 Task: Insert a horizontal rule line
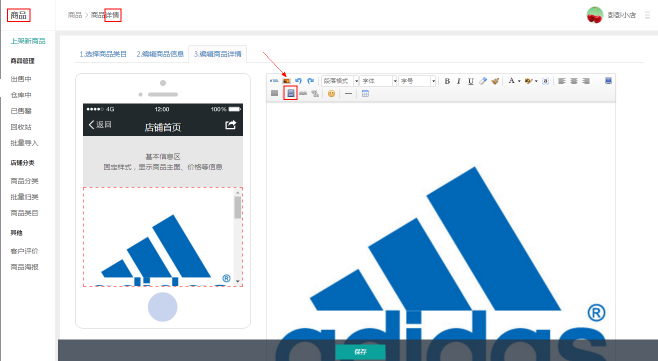click(x=348, y=94)
